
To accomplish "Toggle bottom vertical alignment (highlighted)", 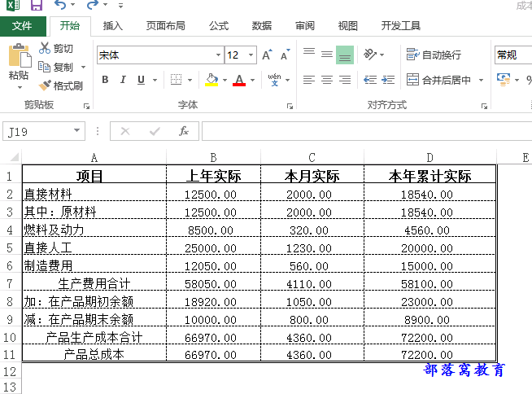I will (345, 55).
